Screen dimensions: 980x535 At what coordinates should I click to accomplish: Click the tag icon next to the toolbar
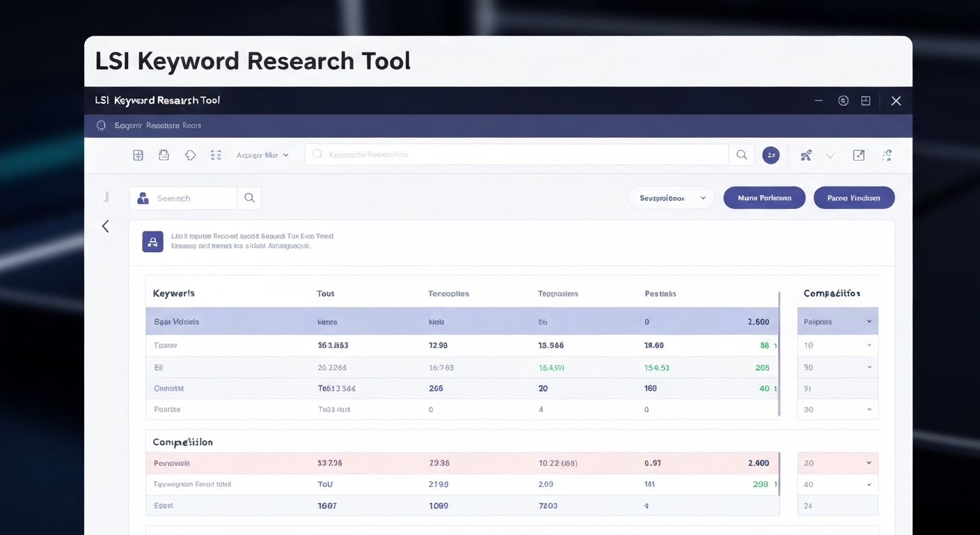pos(190,155)
